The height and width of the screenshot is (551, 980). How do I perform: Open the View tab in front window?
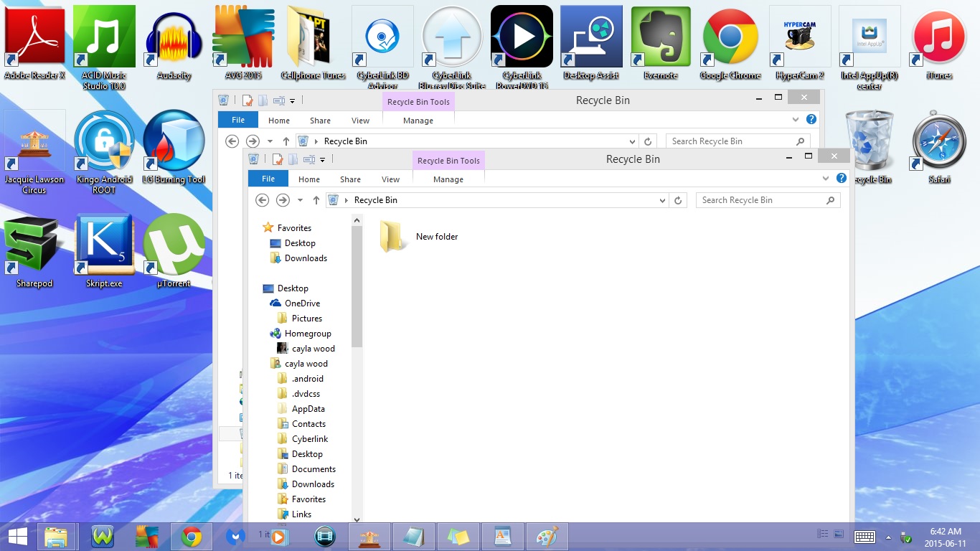[391, 179]
